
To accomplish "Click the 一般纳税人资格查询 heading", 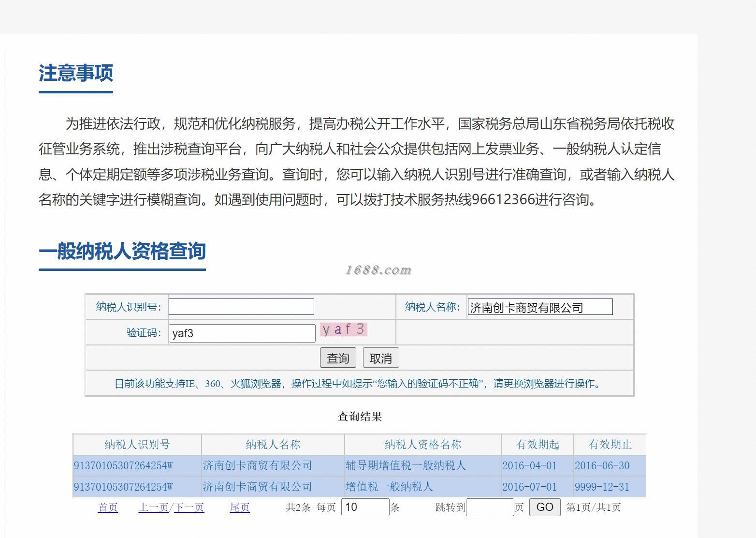I will (122, 251).
